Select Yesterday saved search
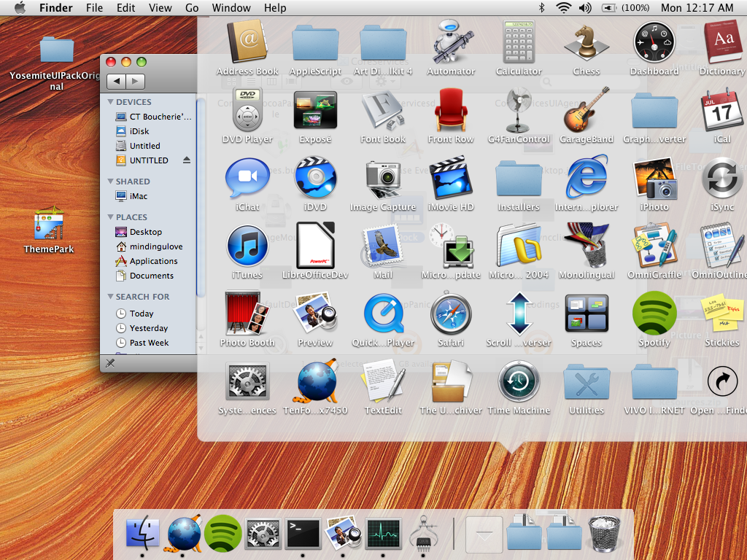Screen dimensions: 747x560 coord(149,328)
